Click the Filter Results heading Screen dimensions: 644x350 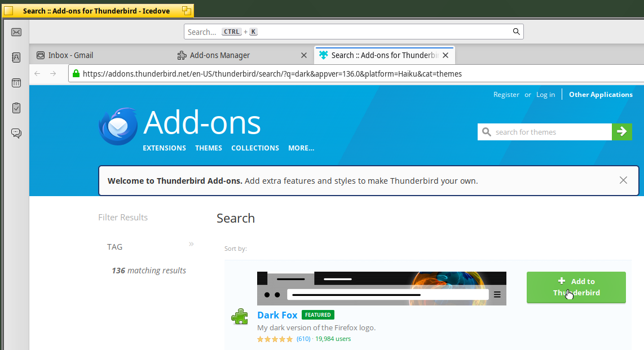(123, 218)
